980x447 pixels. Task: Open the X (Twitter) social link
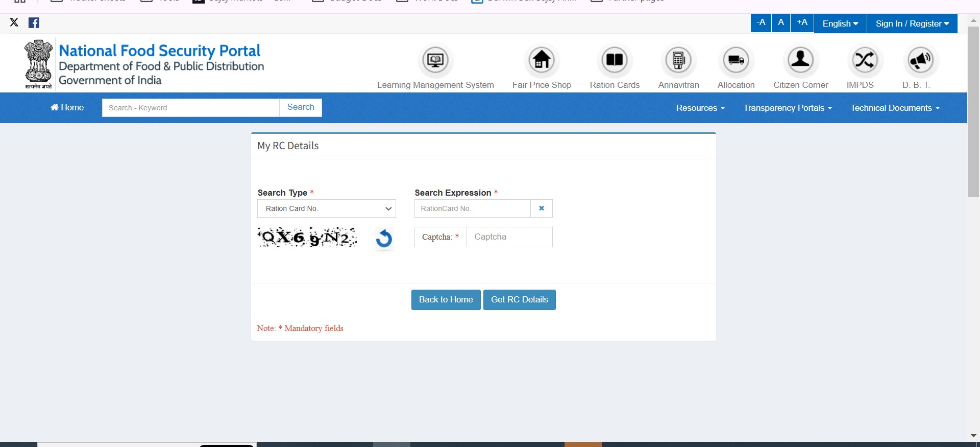click(14, 22)
